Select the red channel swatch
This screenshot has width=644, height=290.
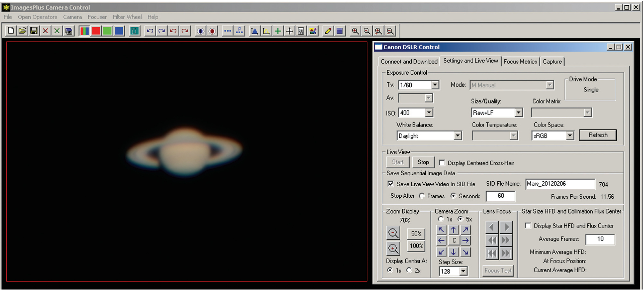[96, 31]
